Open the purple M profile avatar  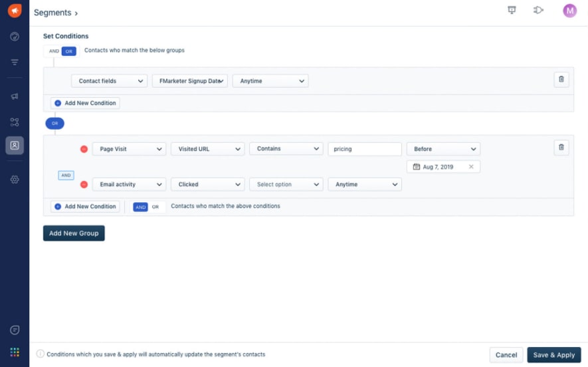pyautogui.click(x=569, y=11)
